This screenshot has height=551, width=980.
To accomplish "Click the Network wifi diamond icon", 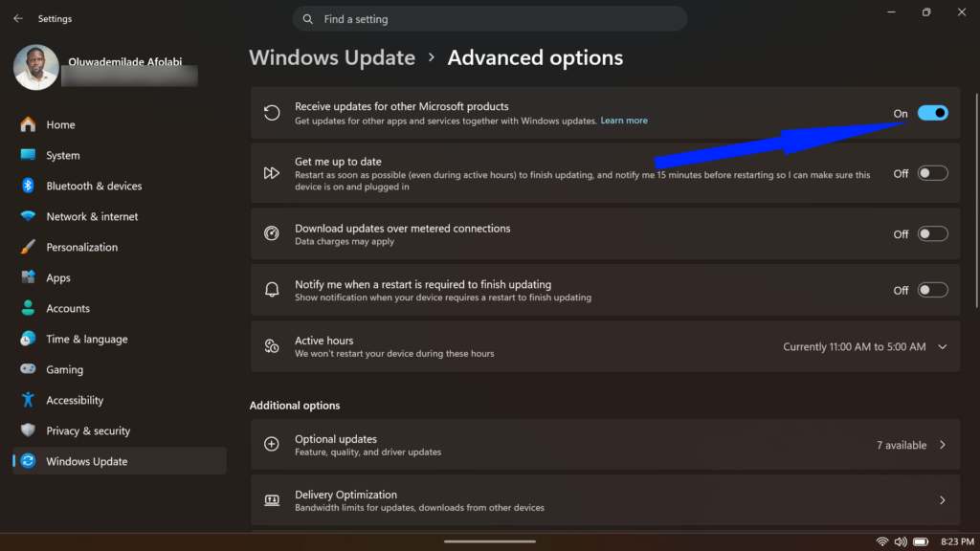I will pyautogui.click(x=28, y=216).
